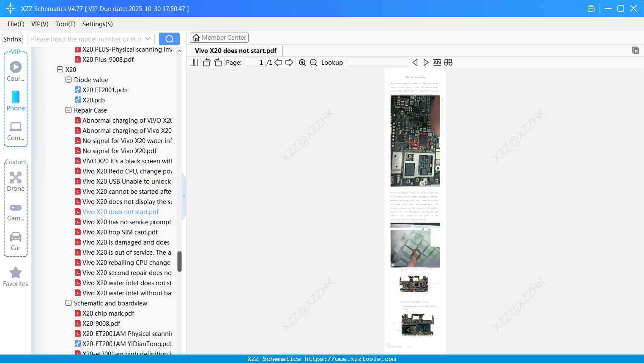Open Courses section in sidebar

tap(16, 71)
